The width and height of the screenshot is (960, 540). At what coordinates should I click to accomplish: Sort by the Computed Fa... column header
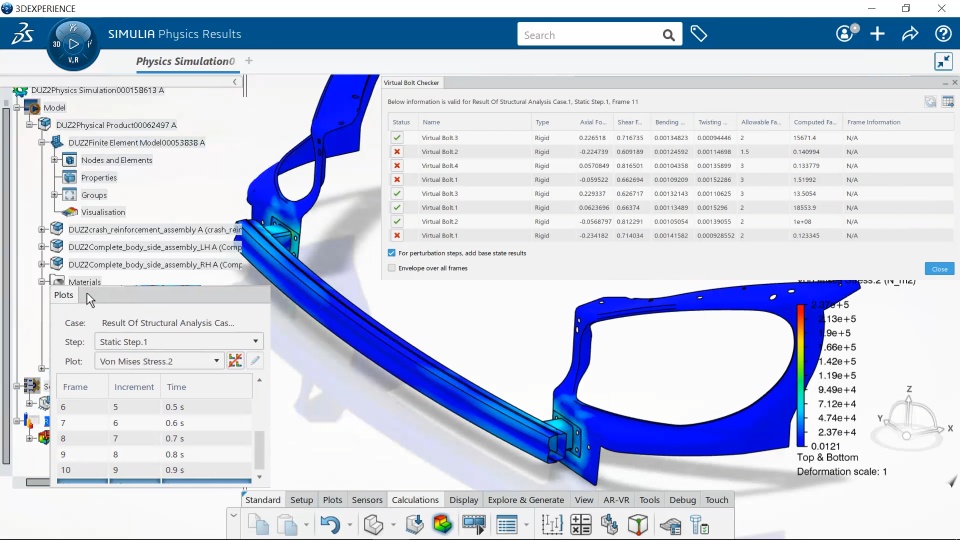click(x=815, y=122)
